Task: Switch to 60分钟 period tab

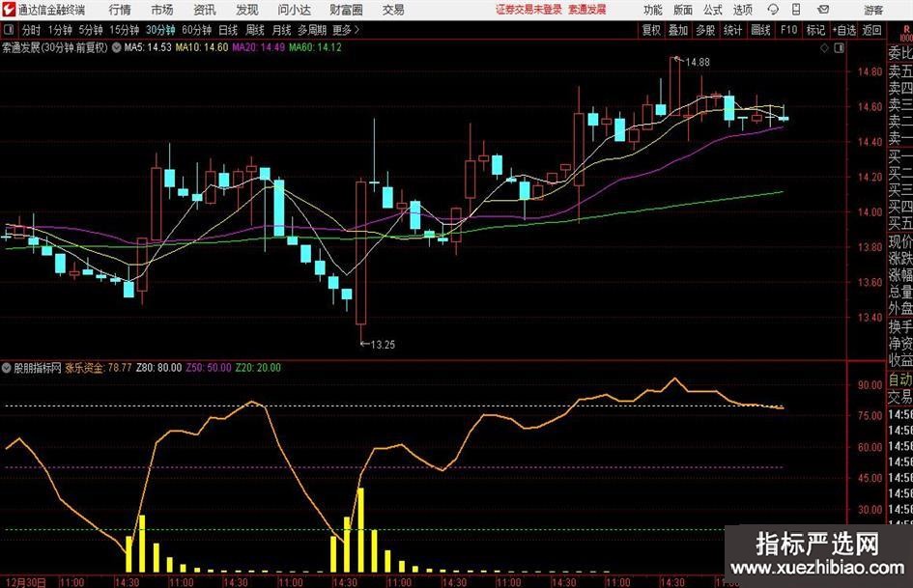Action: point(196,30)
